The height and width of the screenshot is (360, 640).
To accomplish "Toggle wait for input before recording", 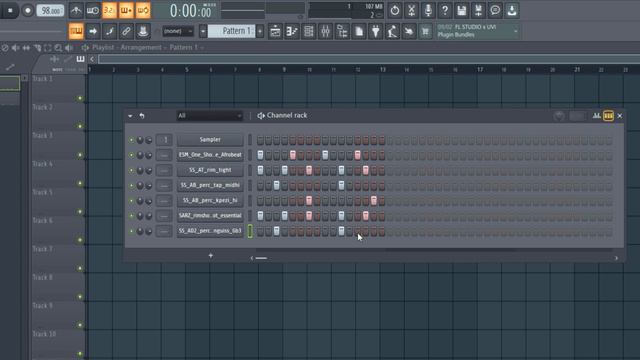I will click(93, 11).
